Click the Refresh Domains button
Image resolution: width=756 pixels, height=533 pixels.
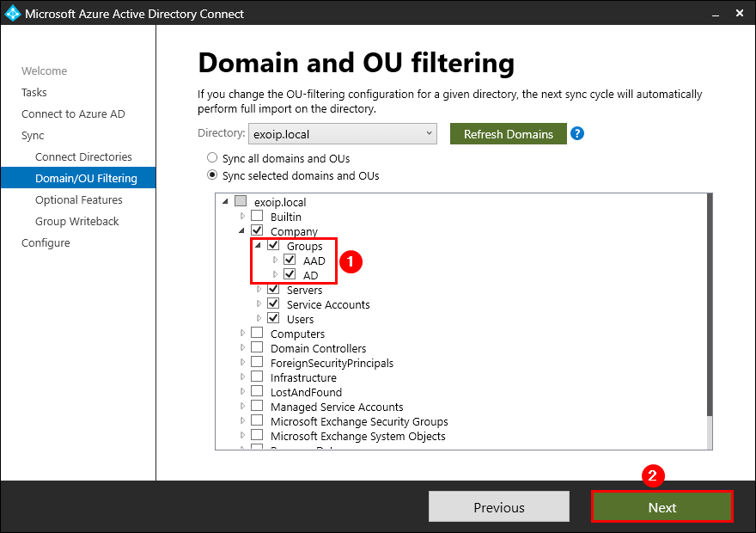(508, 134)
